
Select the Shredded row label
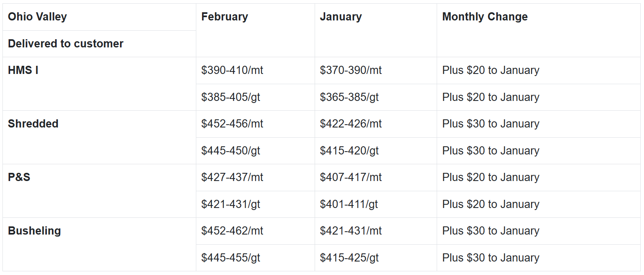[33, 124]
